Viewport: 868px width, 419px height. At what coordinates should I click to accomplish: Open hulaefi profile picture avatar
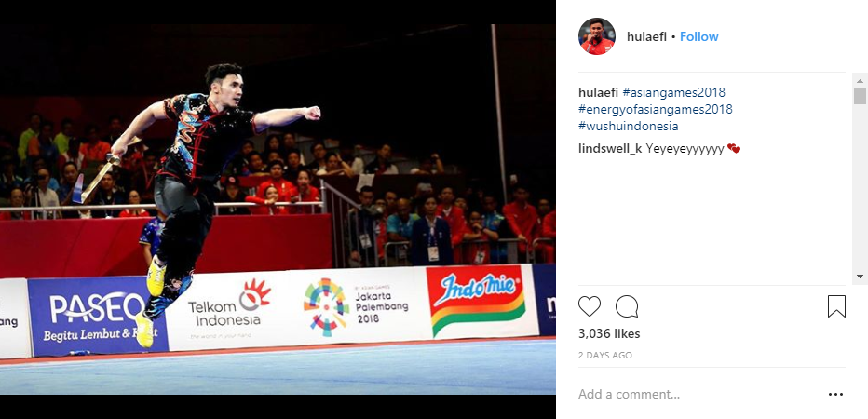597,36
